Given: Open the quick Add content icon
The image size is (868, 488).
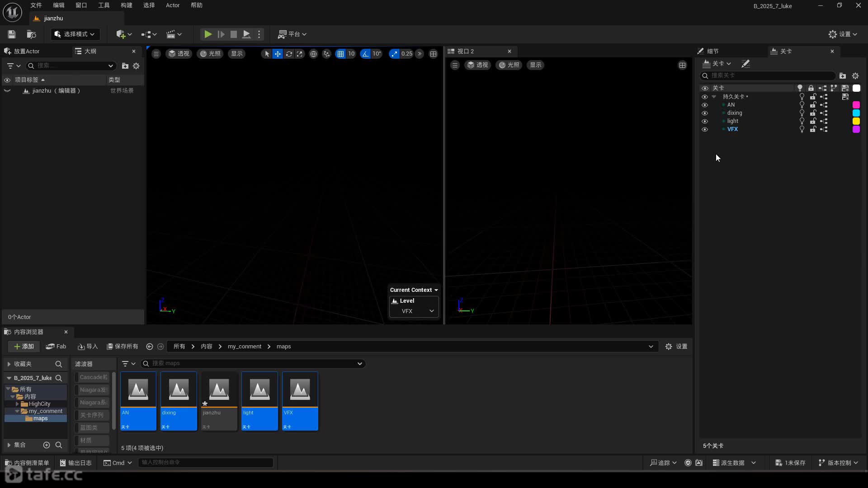Looking at the screenshot, I should click(123, 34).
